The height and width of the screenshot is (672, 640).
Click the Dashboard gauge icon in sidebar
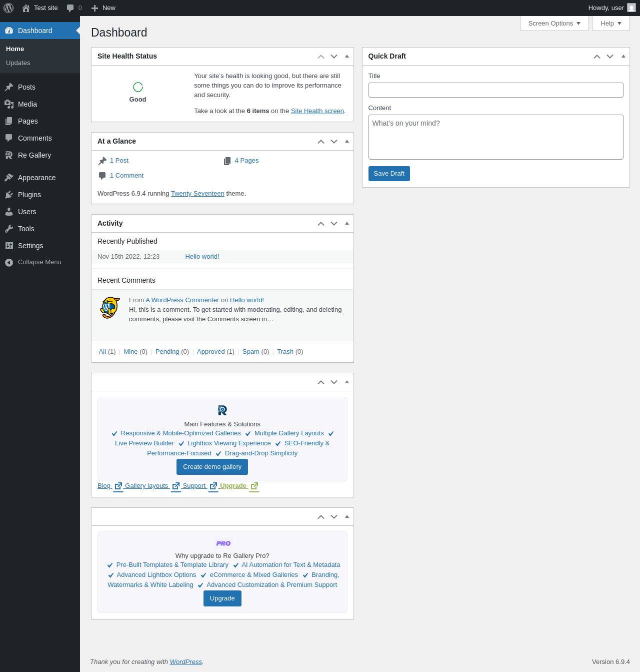coord(9,31)
